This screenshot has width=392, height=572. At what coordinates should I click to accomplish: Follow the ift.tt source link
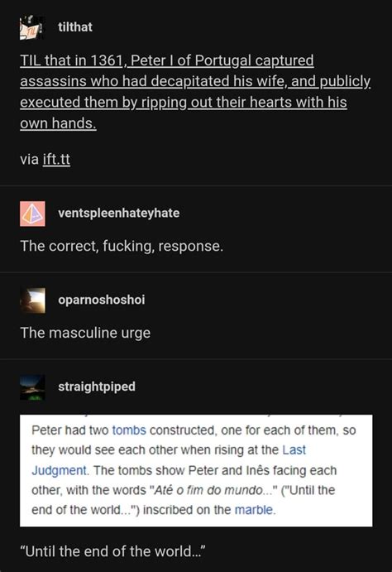56,160
